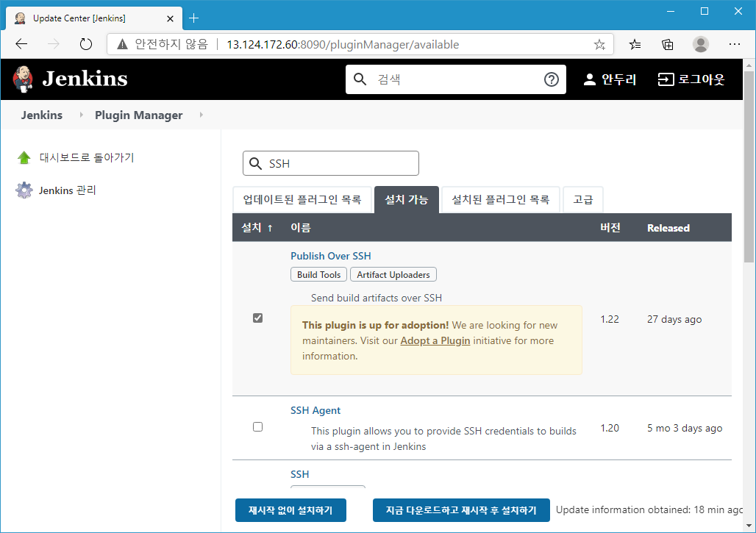Open the Publish Over SSH plugin link
This screenshot has width=756, height=533.
pos(331,256)
